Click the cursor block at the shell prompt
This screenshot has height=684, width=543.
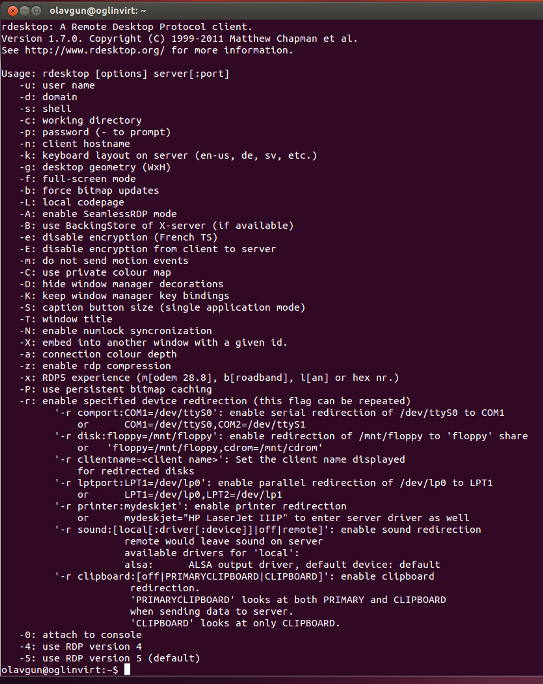click(127, 670)
